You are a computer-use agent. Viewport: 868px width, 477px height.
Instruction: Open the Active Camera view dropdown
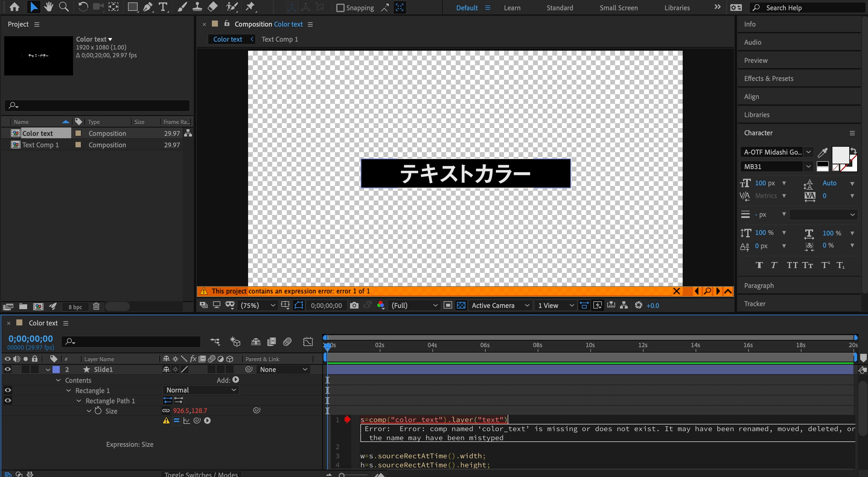click(500, 306)
